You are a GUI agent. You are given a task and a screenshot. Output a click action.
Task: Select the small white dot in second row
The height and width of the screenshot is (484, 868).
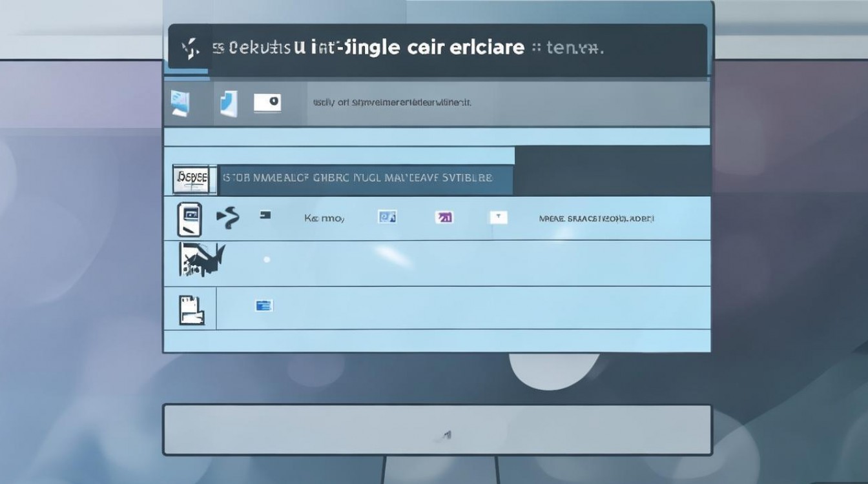[x=267, y=259]
